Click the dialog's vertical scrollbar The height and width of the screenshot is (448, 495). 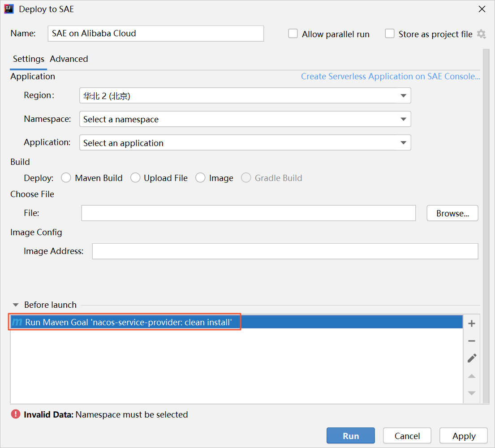pos(486,226)
